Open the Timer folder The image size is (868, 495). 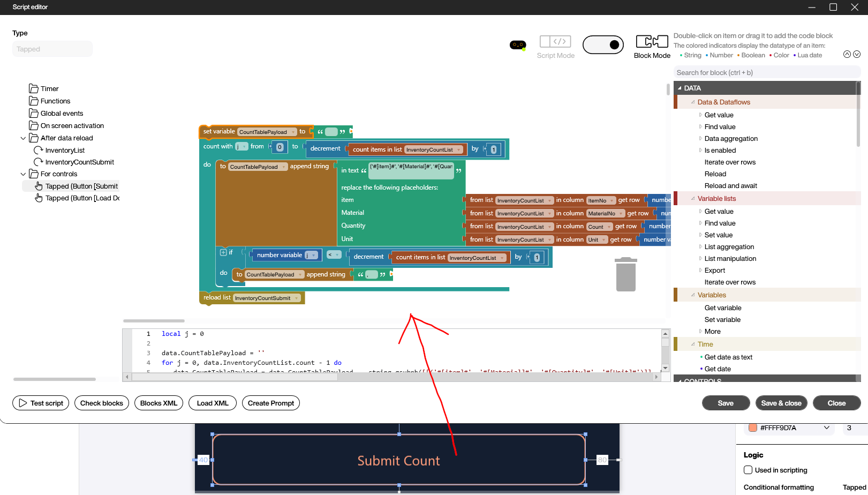(49, 89)
